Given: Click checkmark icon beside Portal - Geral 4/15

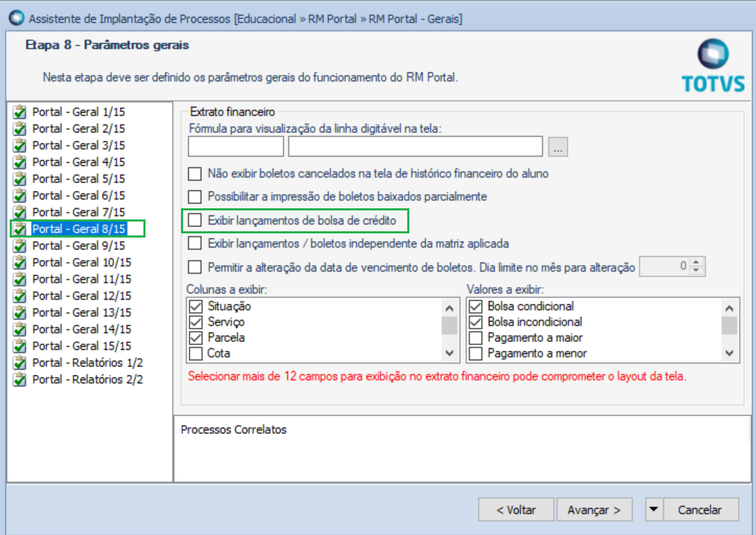Looking at the screenshot, I should 19,162.
